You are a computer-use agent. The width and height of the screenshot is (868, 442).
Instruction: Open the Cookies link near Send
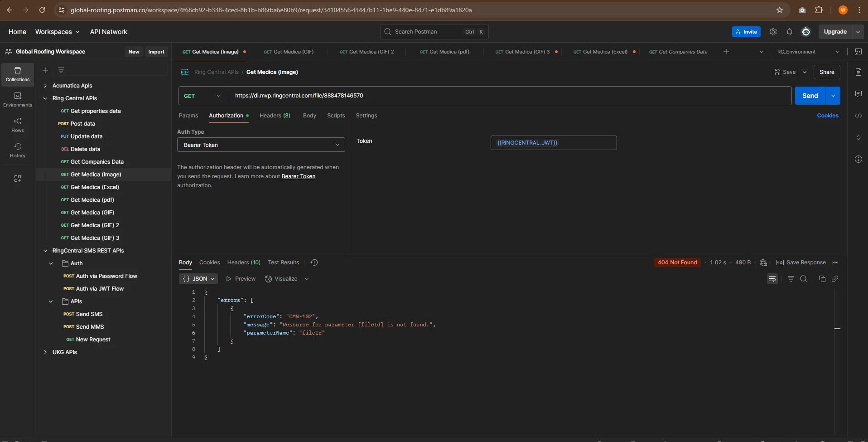tap(828, 116)
